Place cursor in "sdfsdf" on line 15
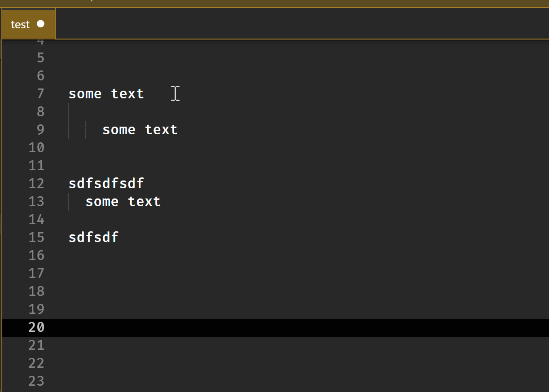 [x=93, y=238]
